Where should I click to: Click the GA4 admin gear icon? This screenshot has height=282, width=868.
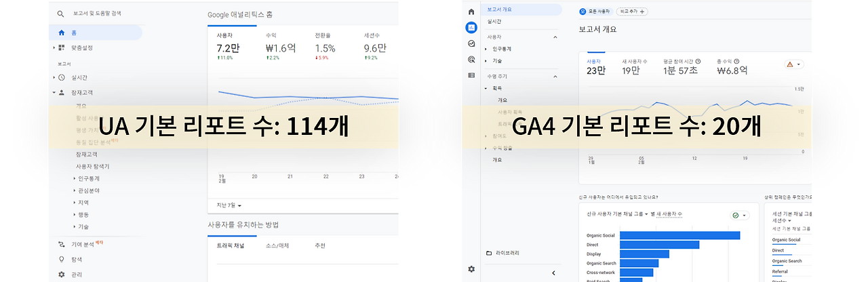(x=471, y=269)
